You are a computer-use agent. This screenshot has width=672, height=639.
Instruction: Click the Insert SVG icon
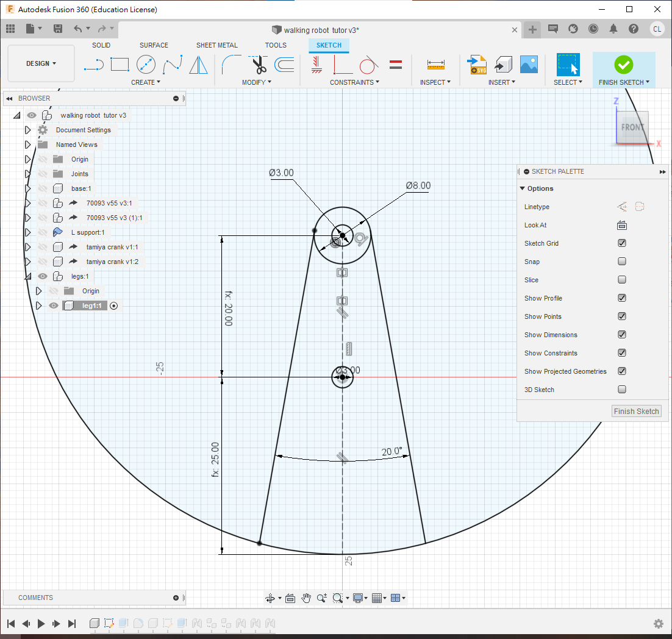pyautogui.click(x=476, y=64)
